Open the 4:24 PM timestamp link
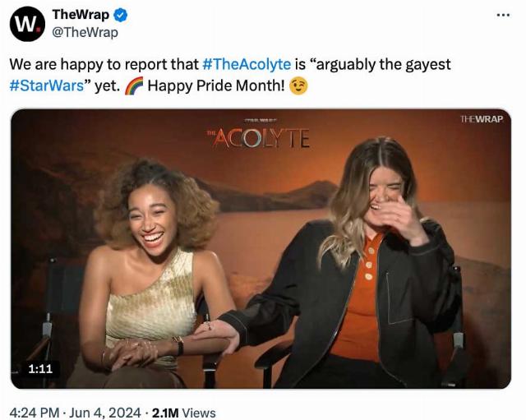The height and width of the screenshot is (420, 526). tap(35, 413)
